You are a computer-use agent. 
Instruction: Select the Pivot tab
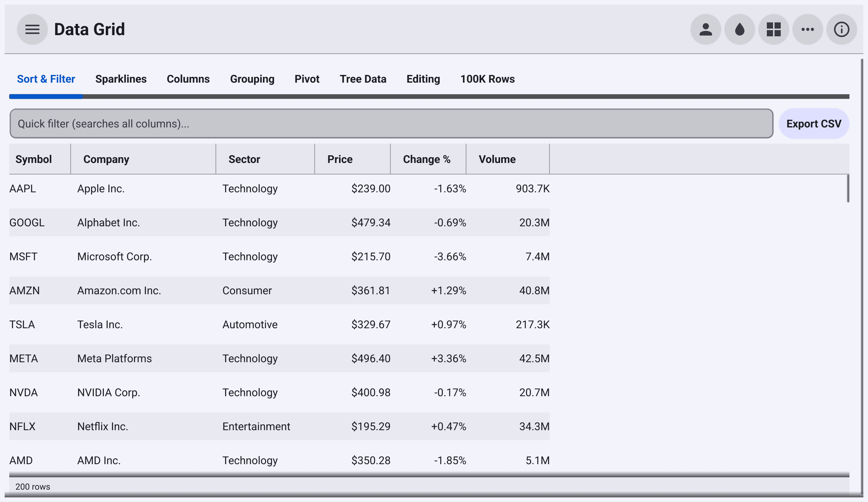[x=307, y=79]
